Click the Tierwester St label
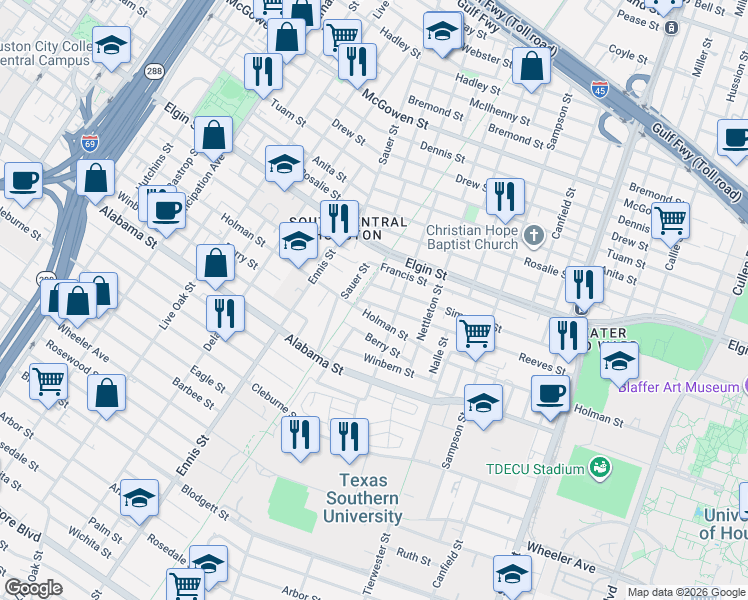Viewport: 748px width, 600px height. pos(376,564)
